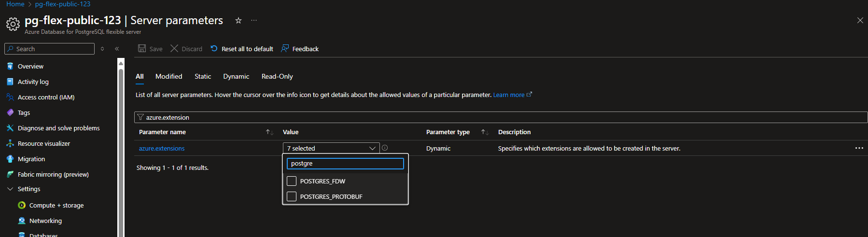The width and height of the screenshot is (868, 237).
Task: Close the Server parameters blade
Action: pyautogui.click(x=860, y=20)
